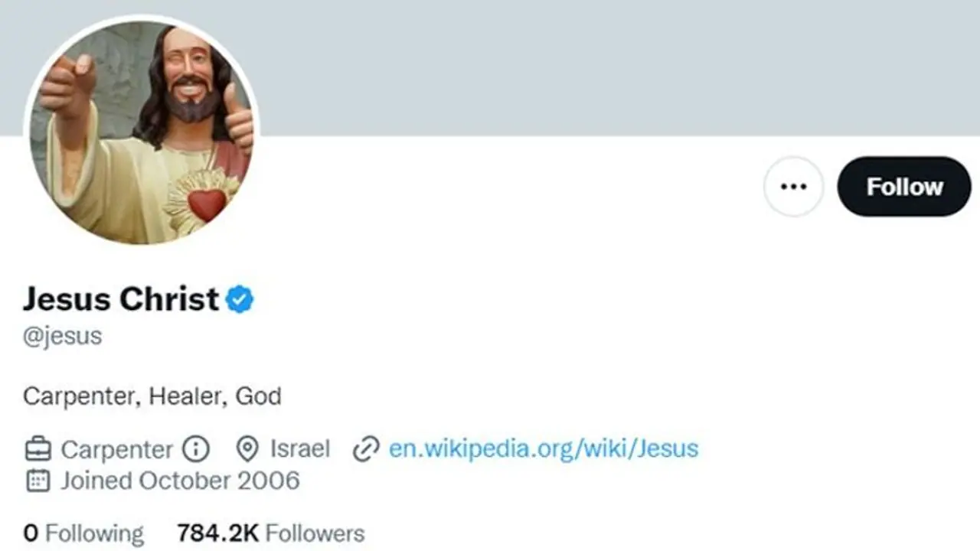The width and height of the screenshot is (980, 551).
Task: Click the Israel location label
Action: pyautogui.click(x=299, y=449)
